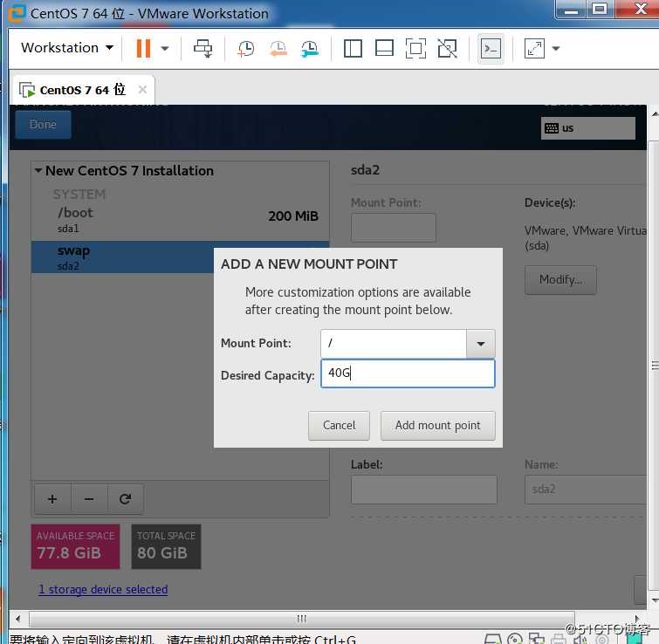Image resolution: width=659 pixels, height=644 pixels.
Task: Click the Desired Capacity input field
Action: coord(408,373)
